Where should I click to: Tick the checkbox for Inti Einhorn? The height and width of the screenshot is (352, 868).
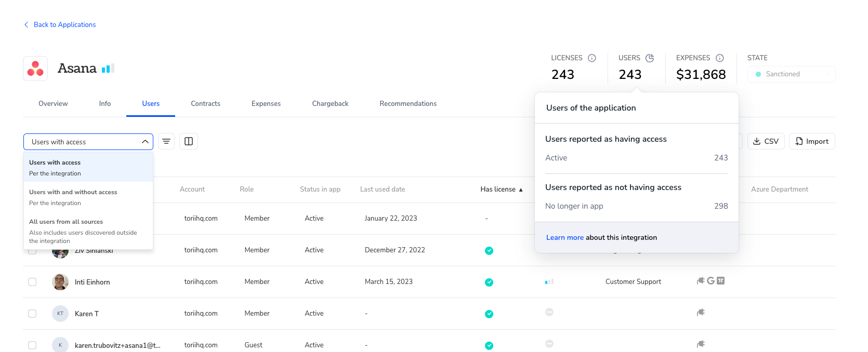tap(32, 282)
